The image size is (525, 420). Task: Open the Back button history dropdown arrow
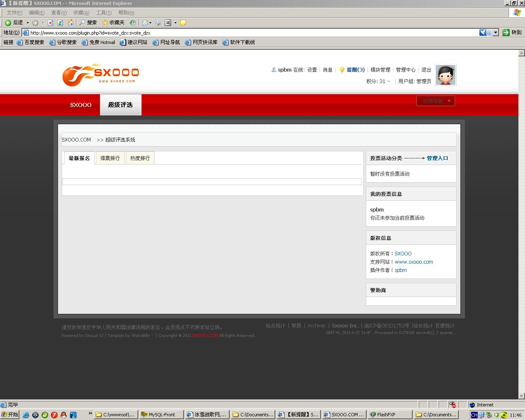coord(28,23)
